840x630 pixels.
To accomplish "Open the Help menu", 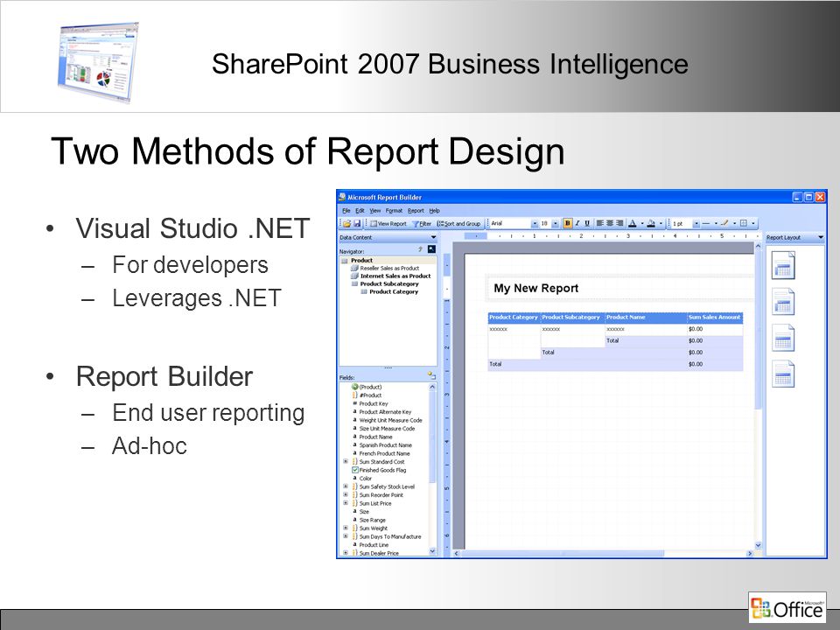I will click(x=435, y=211).
